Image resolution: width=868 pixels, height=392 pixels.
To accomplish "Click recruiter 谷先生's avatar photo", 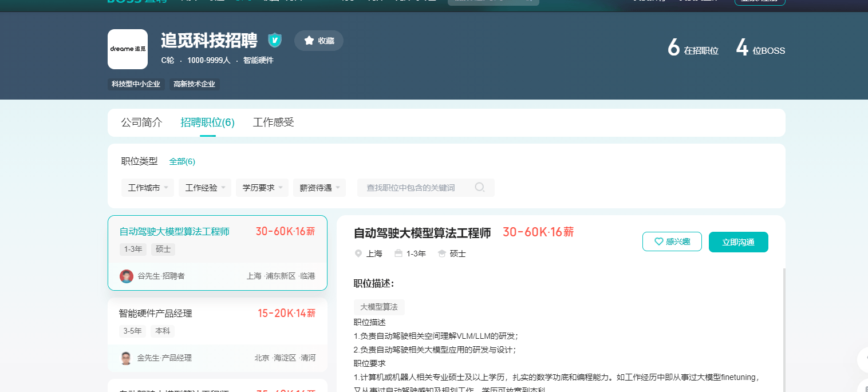I will click(x=126, y=276).
